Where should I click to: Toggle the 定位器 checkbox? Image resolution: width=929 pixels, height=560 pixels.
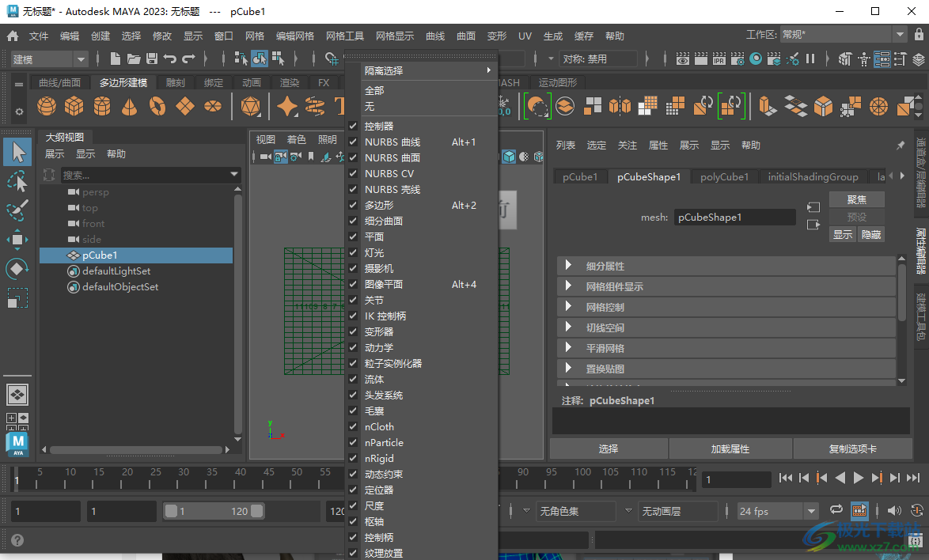[x=353, y=490]
